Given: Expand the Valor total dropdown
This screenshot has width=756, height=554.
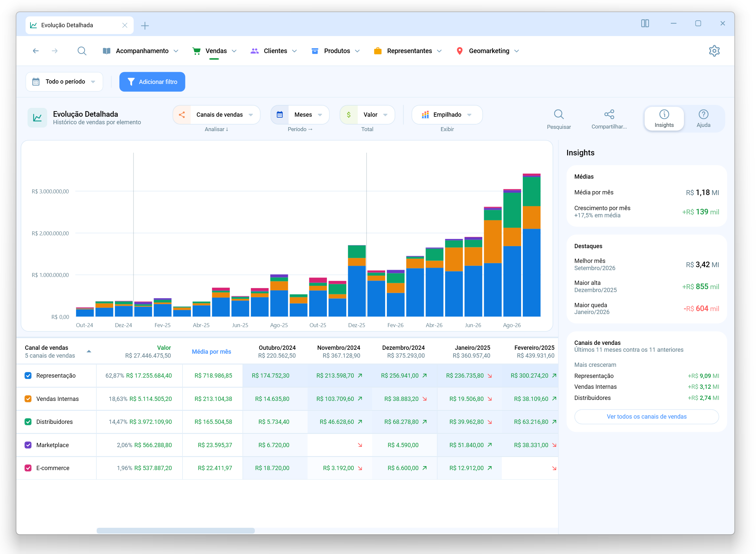Looking at the screenshot, I should coord(367,115).
